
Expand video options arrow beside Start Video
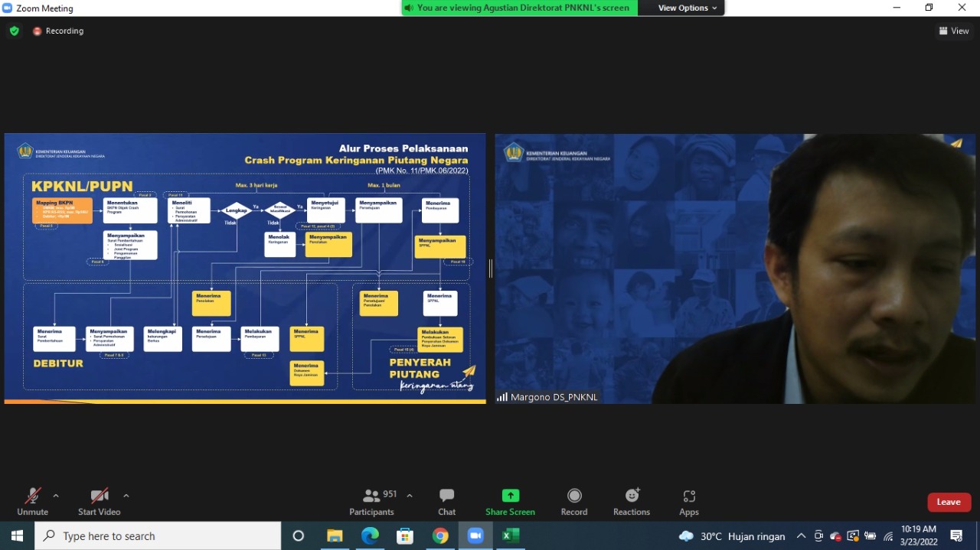pyautogui.click(x=126, y=495)
